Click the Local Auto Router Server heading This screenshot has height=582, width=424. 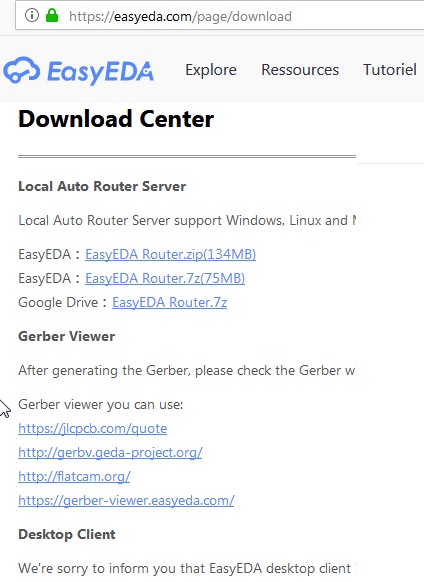click(x=102, y=186)
